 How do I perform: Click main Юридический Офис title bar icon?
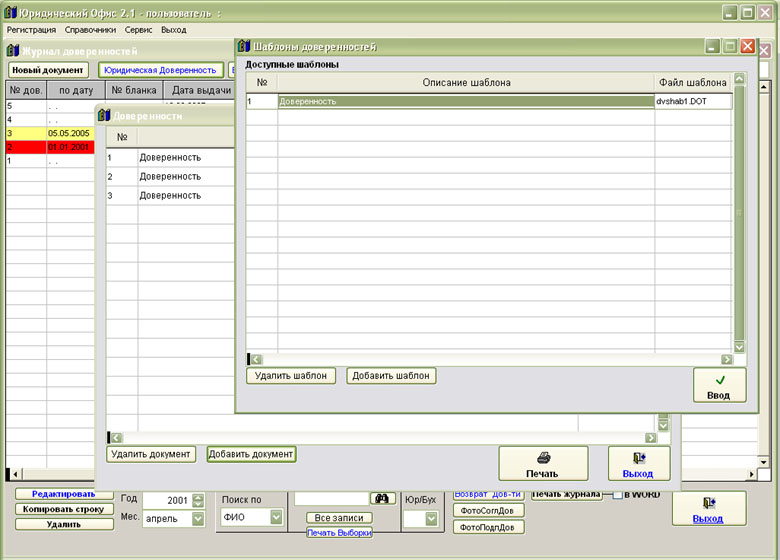[x=10, y=12]
